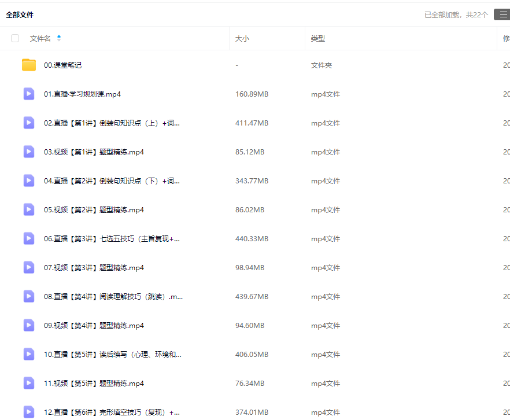Click the 文件名 column header
The width and height of the screenshot is (510, 420).
[x=40, y=39]
